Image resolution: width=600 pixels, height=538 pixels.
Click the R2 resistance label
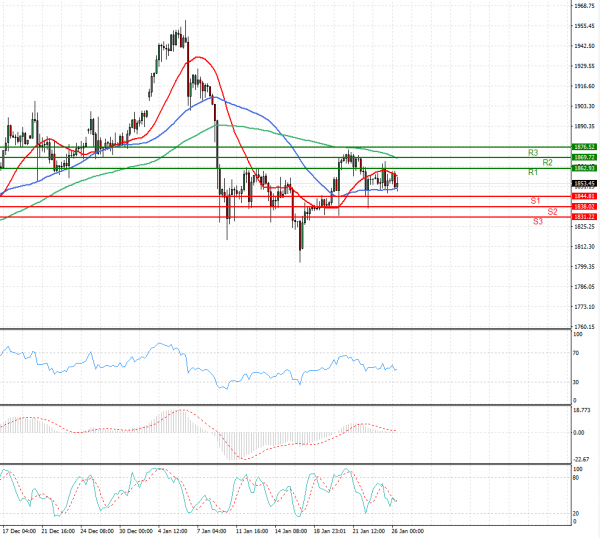point(547,163)
